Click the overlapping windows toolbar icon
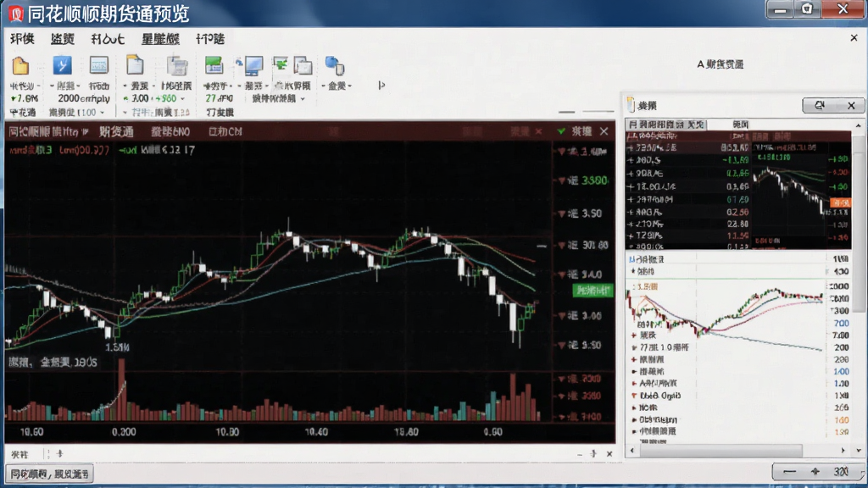 pos(303,65)
